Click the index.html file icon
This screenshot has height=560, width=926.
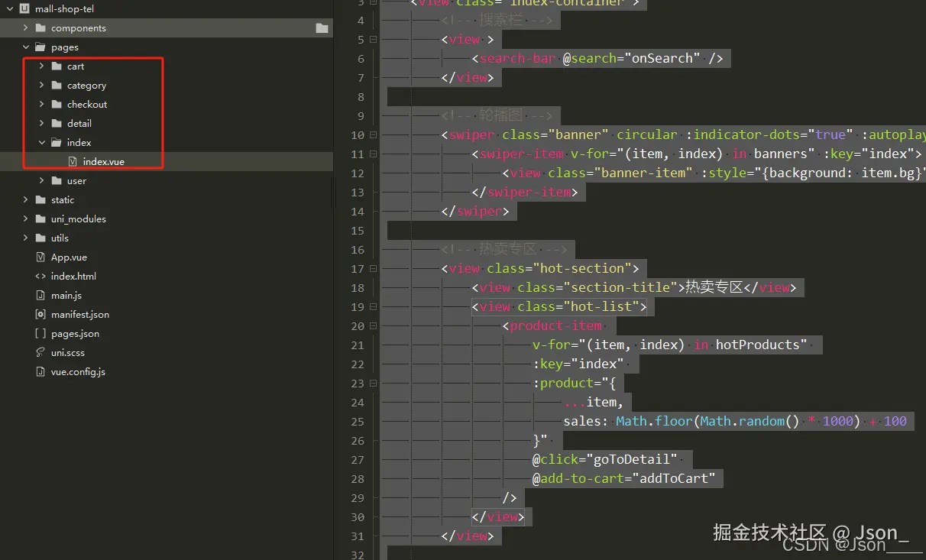click(40, 277)
